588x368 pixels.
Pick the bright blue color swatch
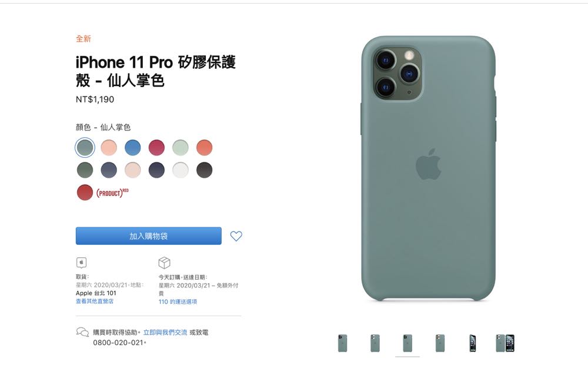pyautogui.click(x=133, y=148)
